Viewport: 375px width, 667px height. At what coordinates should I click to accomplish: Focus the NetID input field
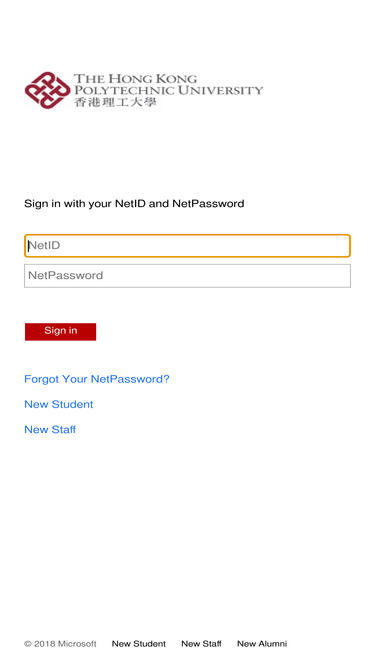click(x=187, y=245)
